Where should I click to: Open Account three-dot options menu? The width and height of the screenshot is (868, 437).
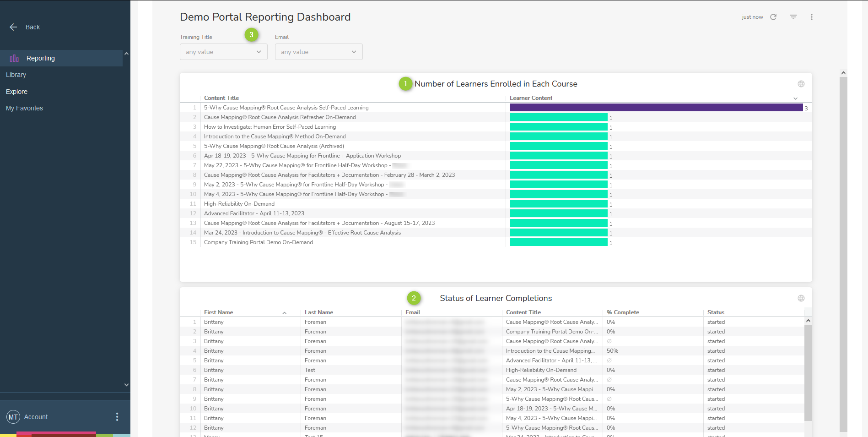point(117,417)
